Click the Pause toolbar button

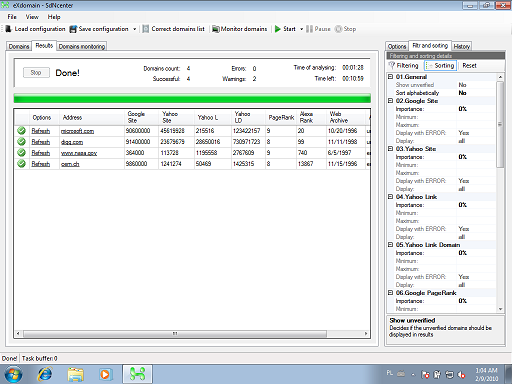coord(318,29)
